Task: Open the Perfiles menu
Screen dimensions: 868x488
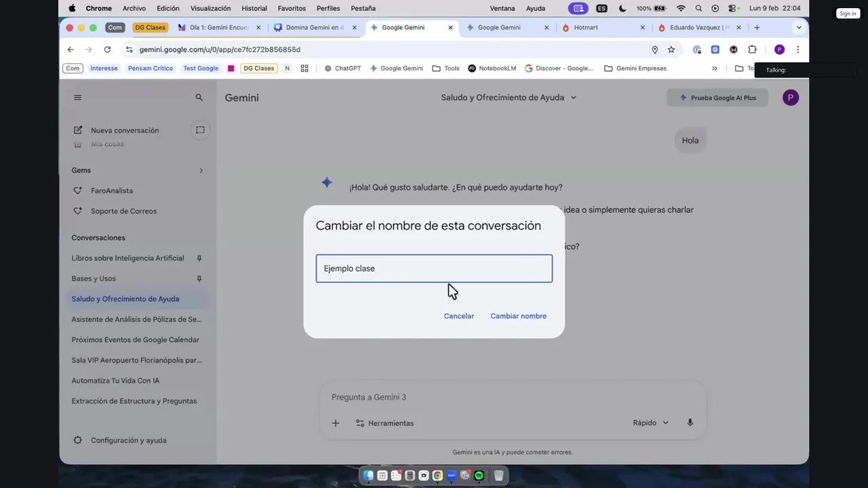Action: (x=328, y=8)
